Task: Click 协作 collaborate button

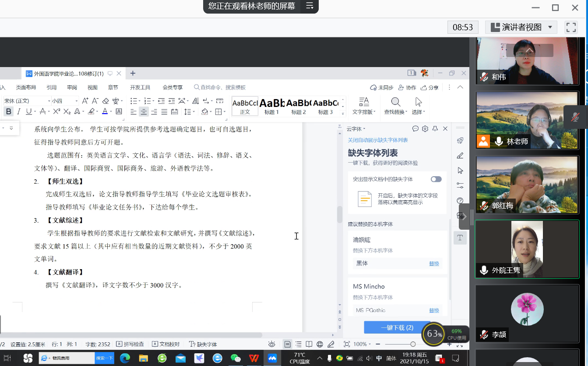Action: (407, 87)
